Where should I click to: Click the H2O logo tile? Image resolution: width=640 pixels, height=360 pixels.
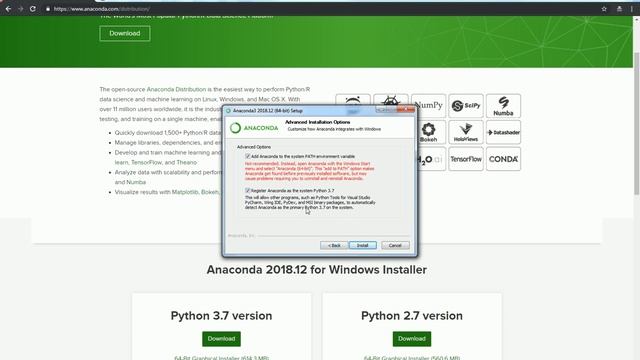click(x=430, y=159)
